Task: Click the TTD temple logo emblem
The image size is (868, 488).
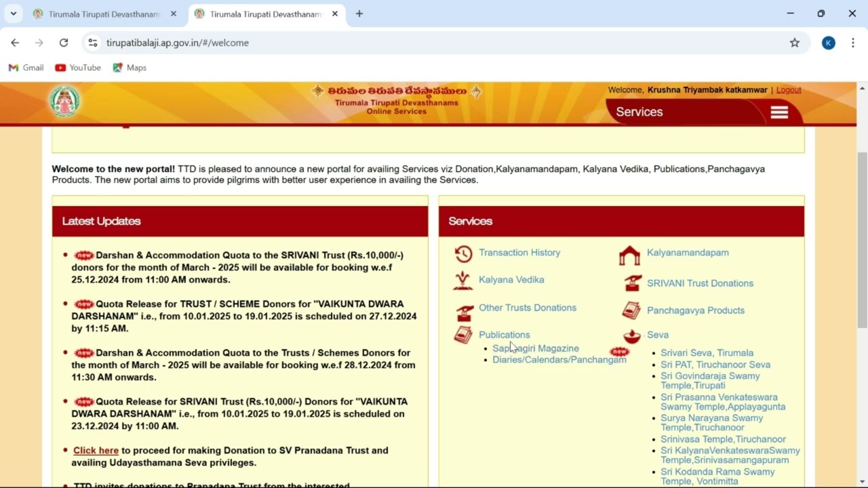Action: (x=65, y=101)
